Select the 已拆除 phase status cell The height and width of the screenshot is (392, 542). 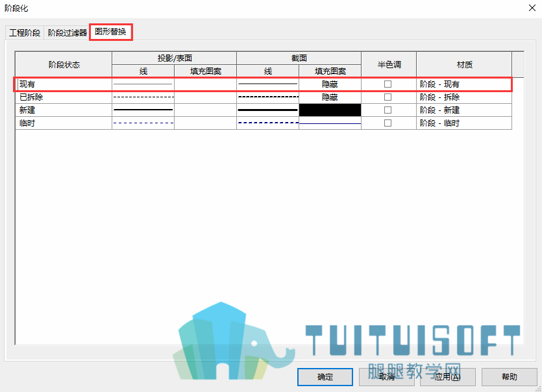pyautogui.click(x=64, y=97)
